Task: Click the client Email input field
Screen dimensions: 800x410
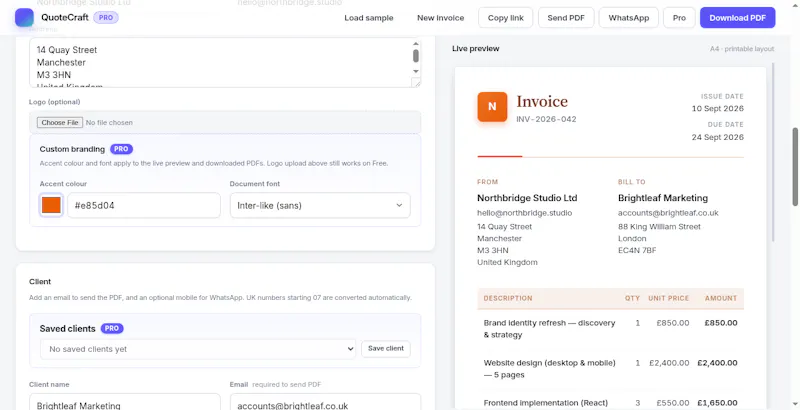Action: tap(325, 402)
